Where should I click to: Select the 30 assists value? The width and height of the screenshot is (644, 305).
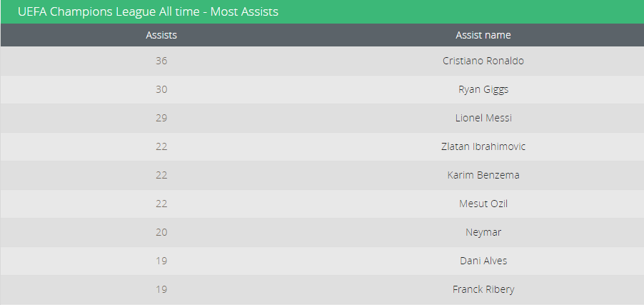click(x=161, y=89)
